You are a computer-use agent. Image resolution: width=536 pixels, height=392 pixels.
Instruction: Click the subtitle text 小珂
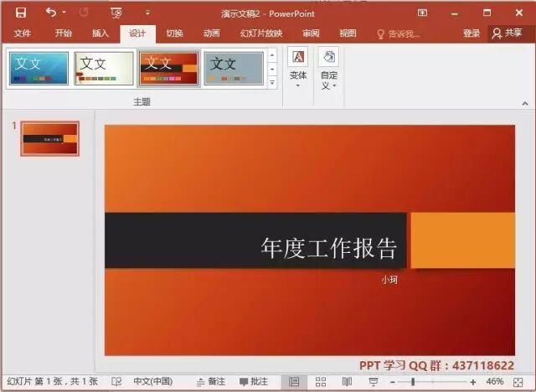tap(389, 280)
